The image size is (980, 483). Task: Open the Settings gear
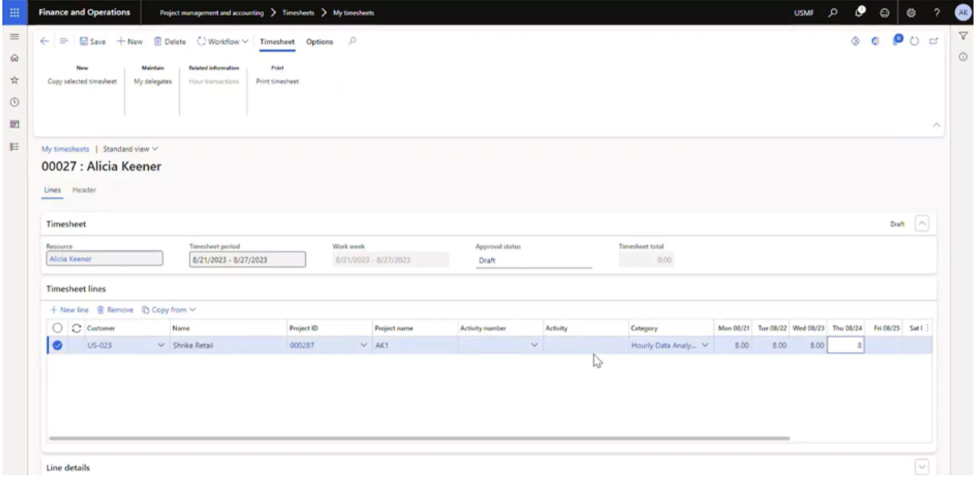tap(911, 12)
